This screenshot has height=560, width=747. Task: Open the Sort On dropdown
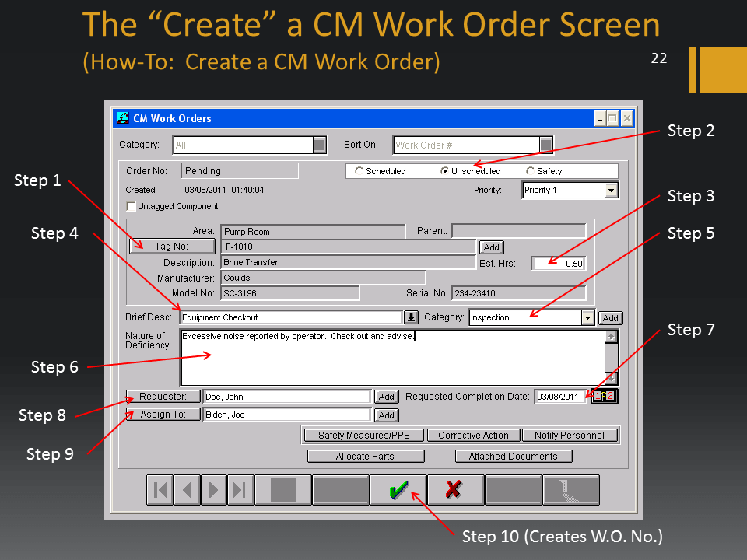[546, 145]
